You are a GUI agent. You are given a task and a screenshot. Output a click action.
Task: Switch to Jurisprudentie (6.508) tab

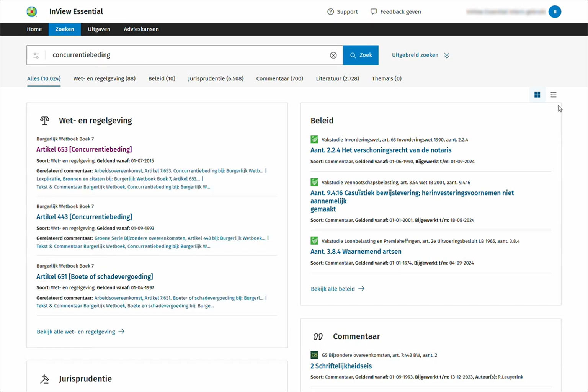[216, 78]
